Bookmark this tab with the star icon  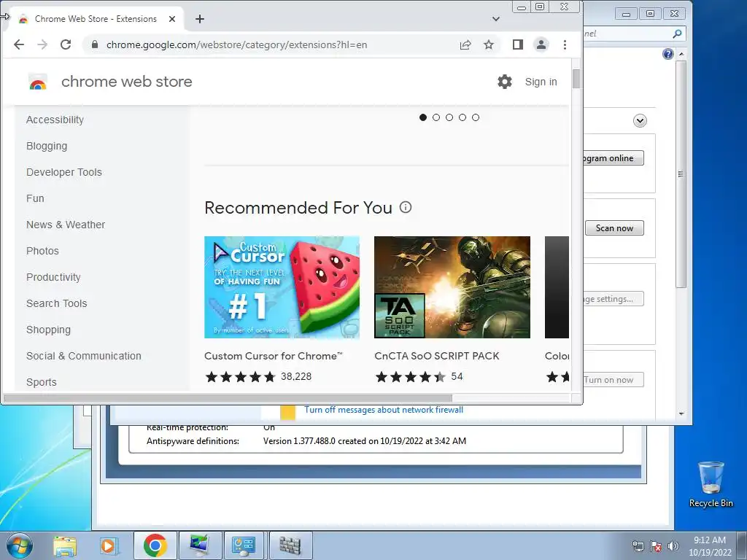tap(489, 44)
